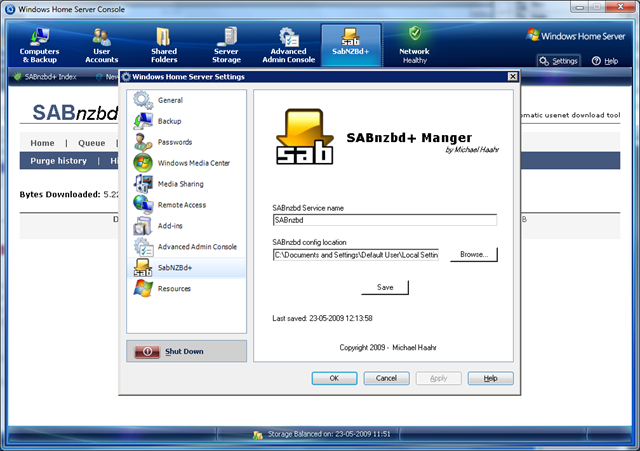
Task: Open Advanced Admin Console tab icon
Action: 289,37
